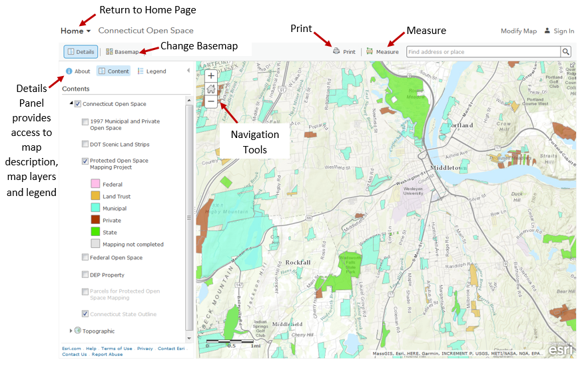This screenshot has width=588, height=370.
Task: Open the Help footer link
Action: click(x=91, y=349)
